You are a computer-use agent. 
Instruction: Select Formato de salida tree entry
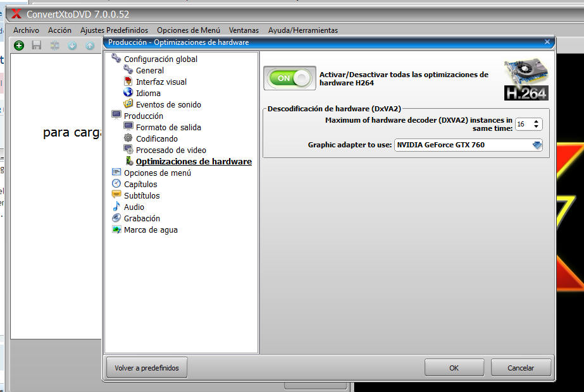click(x=168, y=127)
